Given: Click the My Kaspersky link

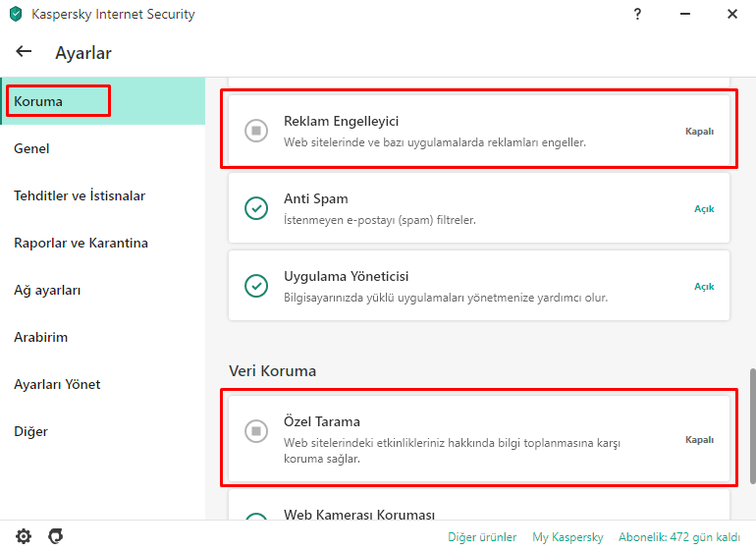Looking at the screenshot, I should pyautogui.click(x=567, y=537).
